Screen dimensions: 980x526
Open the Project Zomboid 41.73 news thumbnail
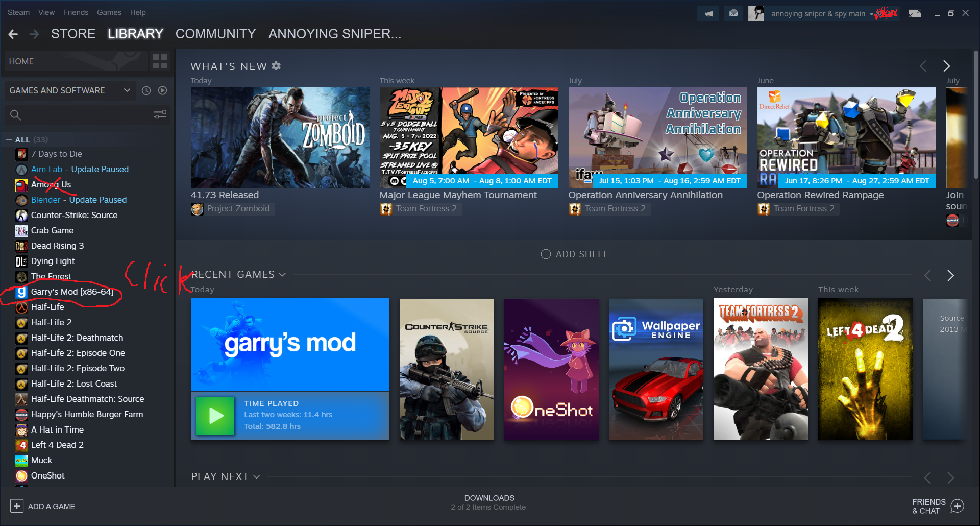pos(280,137)
